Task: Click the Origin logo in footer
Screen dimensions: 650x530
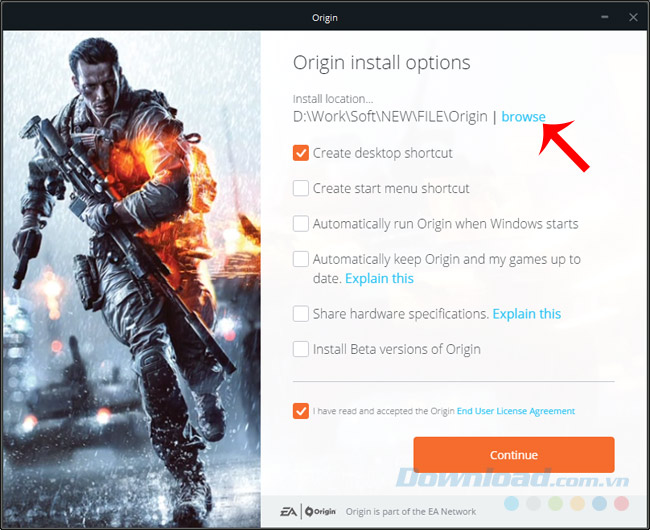Action: pyautogui.click(x=320, y=512)
